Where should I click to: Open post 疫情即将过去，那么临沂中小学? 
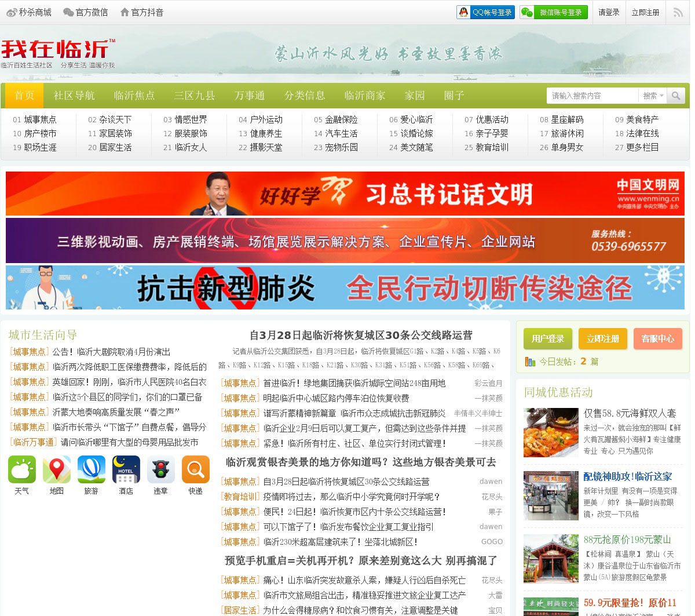[x=352, y=497]
